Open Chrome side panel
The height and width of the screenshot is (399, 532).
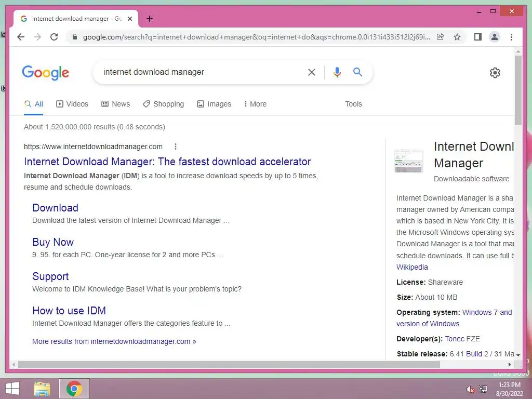point(478,37)
